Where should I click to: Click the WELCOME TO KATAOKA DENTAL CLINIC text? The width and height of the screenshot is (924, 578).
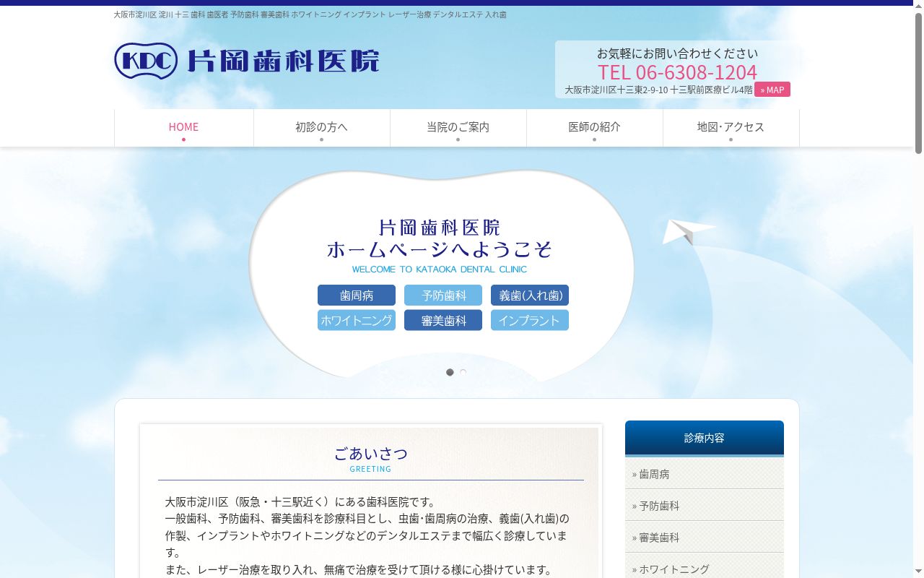(440, 269)
